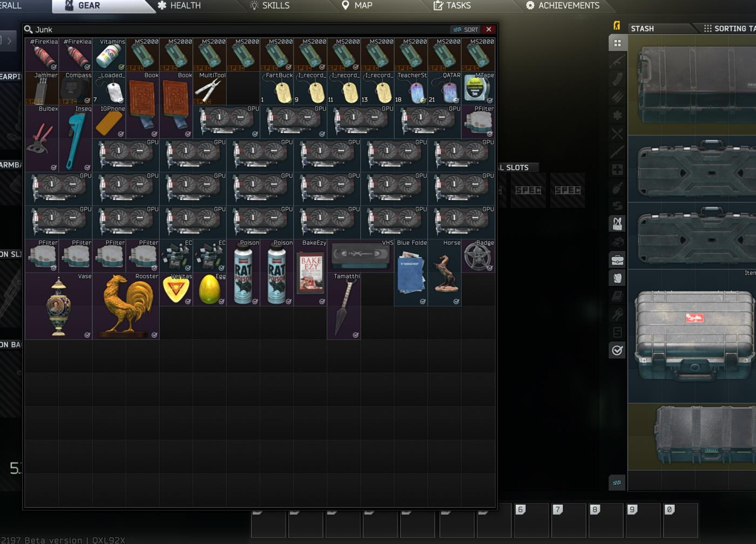Select the golden Egg item

210,289
